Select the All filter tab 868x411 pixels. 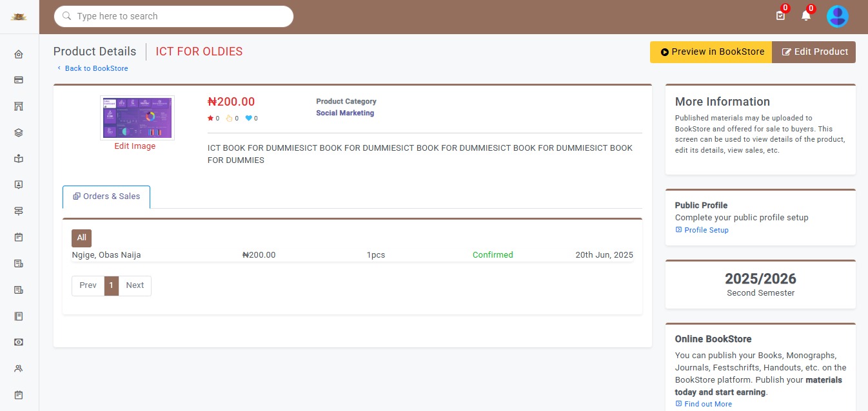(x=81, y=238)
